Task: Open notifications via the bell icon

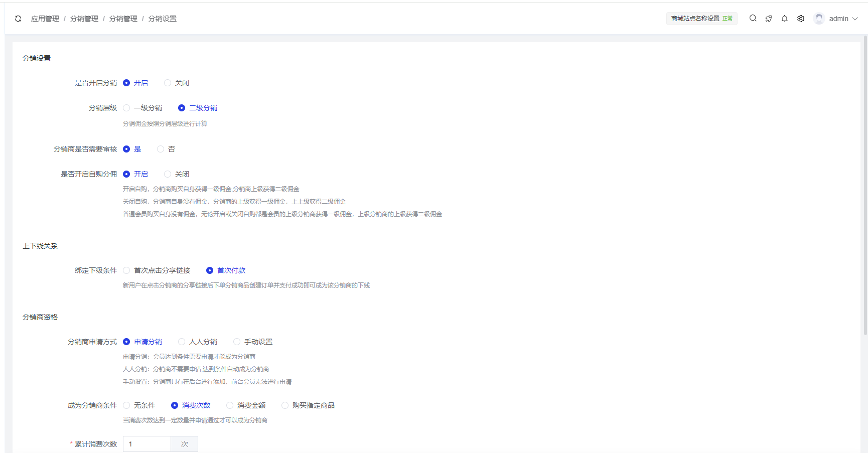Action: (x=785, y=19)
